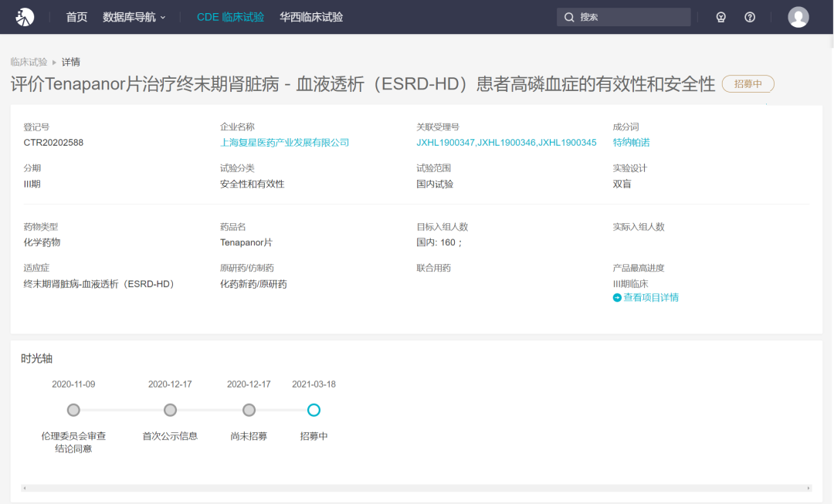This screenshot has height=504, width=834.
Task: Click the 国内: 160 enrollment value
Action: (439, 242)
